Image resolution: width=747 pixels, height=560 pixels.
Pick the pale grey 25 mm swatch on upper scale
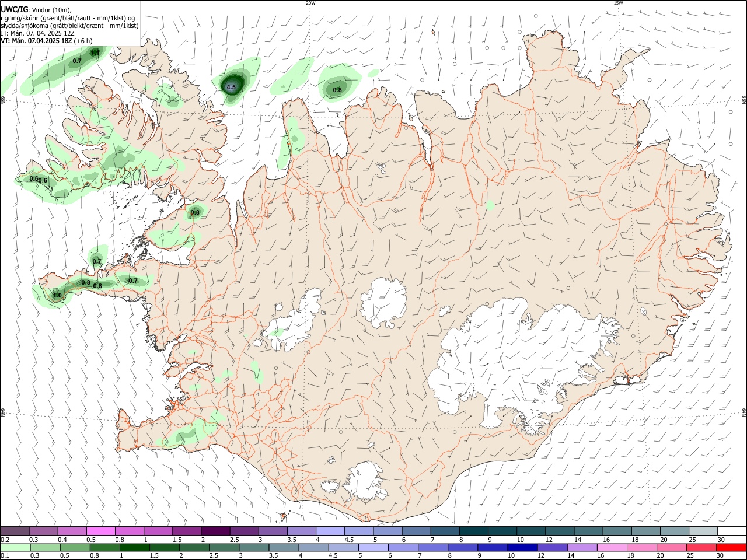pyautogui.click(x=703, y=531)
